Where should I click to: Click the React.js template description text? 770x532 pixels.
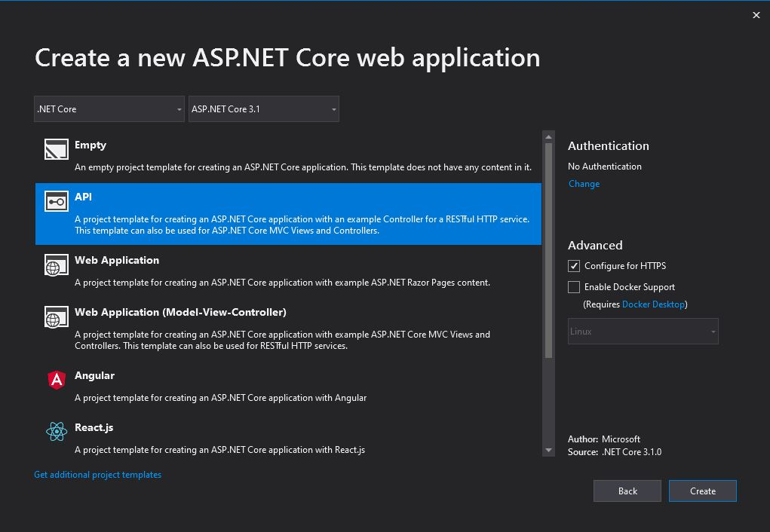point(219,450)
